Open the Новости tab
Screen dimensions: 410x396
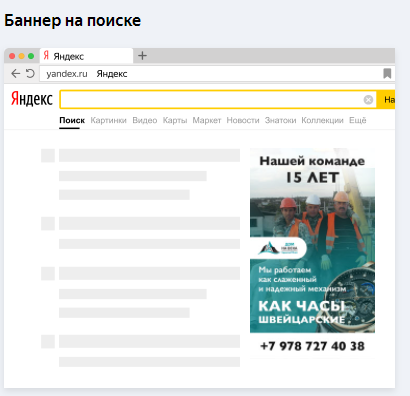pyautogui.click(x=243, y=120)
